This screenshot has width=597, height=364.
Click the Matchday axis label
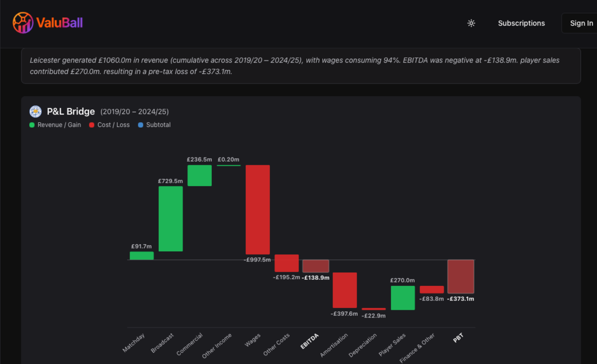[134, 343]
